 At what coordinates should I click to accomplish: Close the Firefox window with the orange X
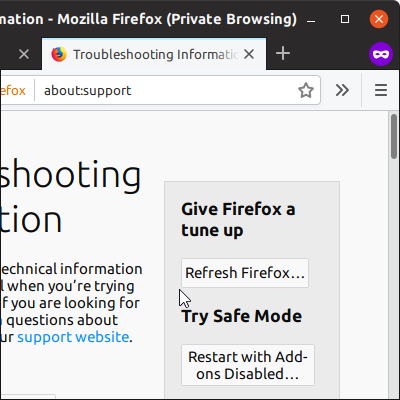379,19
